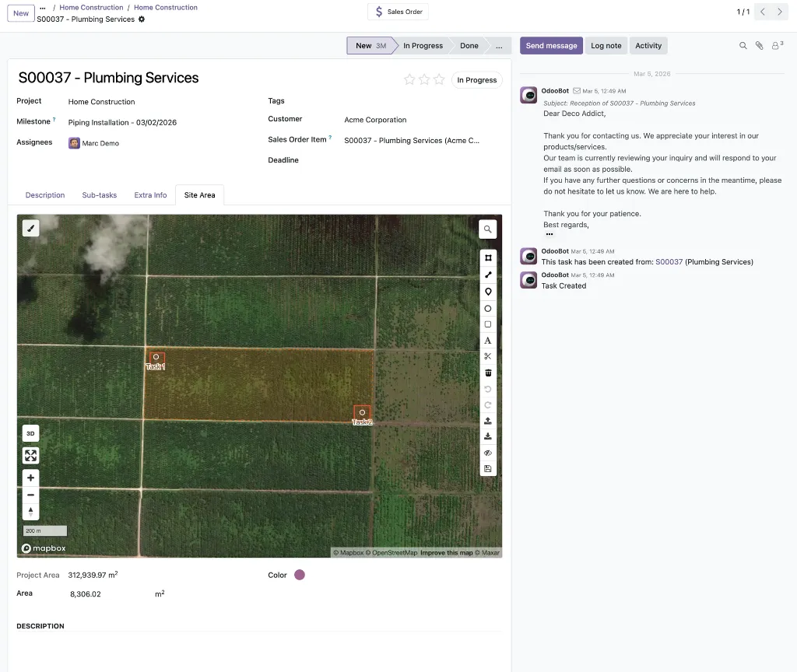Go to the next record arrow
Screen dimensions: 797x672
click(779, 12)
